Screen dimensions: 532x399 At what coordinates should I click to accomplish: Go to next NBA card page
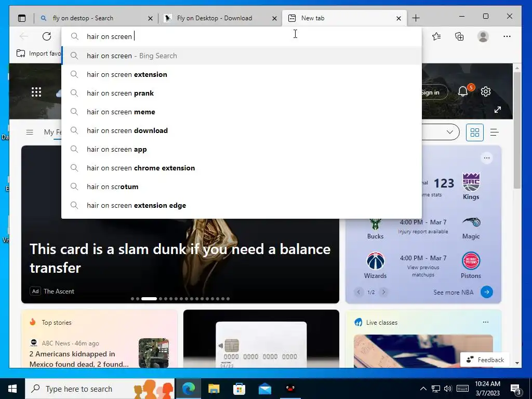(384, 292)
